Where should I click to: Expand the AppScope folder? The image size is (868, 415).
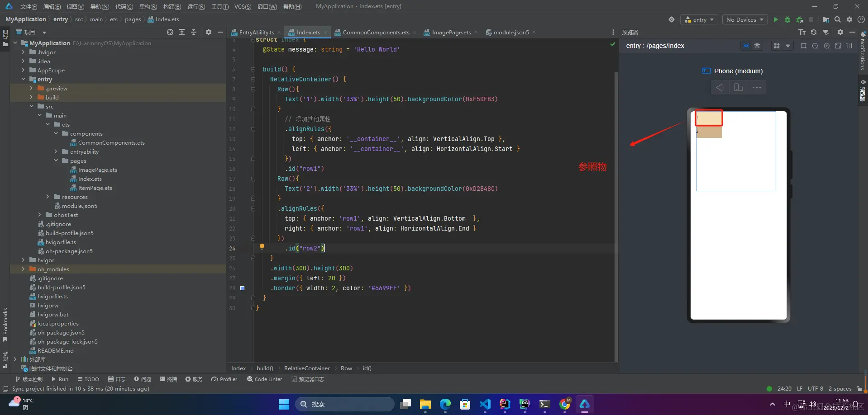(24, 70)
